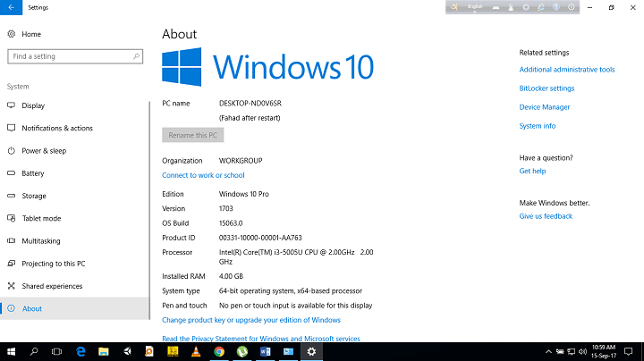
Task: Go back with the Settings back arrow
Action: coord(11,7)
